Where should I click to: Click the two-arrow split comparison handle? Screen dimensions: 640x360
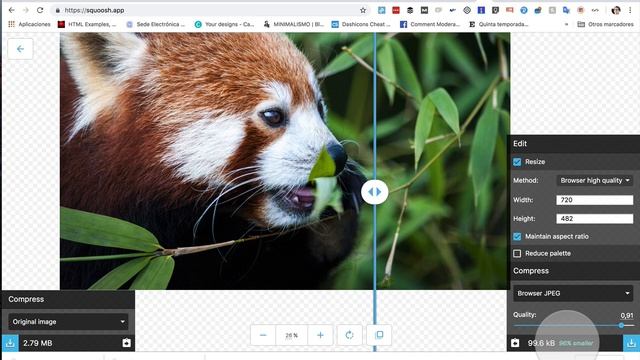click(x=375, y=191)
